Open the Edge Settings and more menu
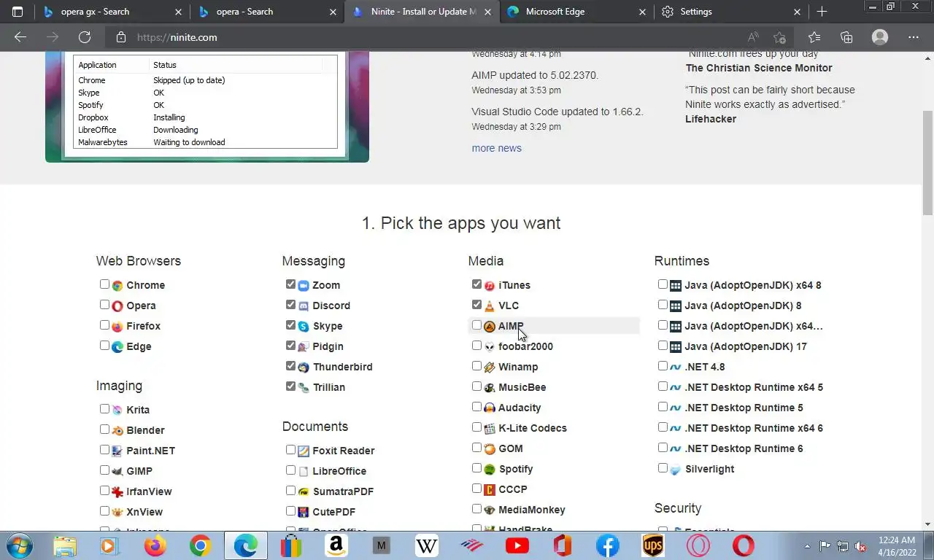This screenshot has width=934, height=560. 914,37
